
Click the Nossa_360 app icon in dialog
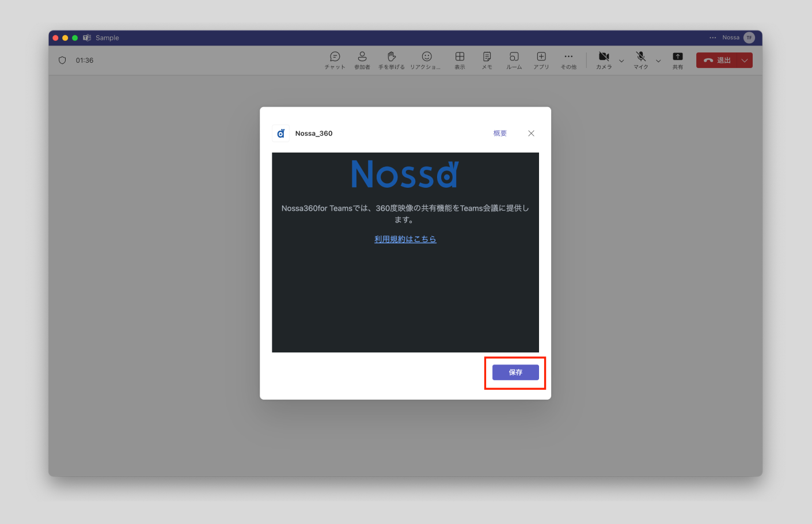pos(280,133)
